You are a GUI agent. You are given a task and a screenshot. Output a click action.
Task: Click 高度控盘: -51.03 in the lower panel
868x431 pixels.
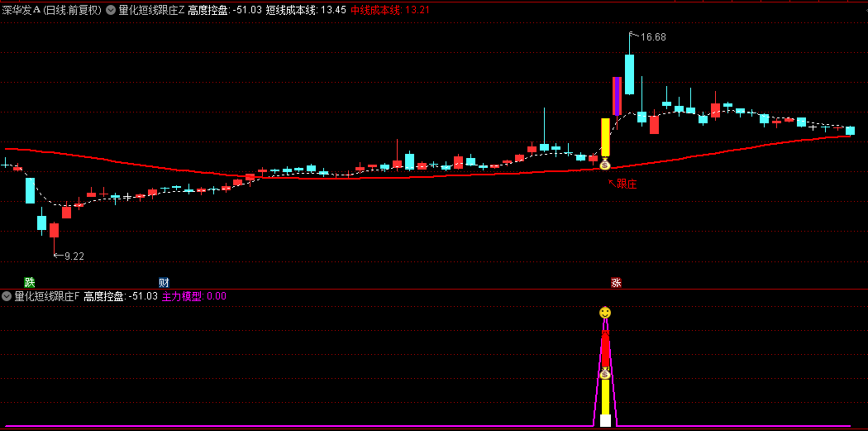click(x=121, y=296)
